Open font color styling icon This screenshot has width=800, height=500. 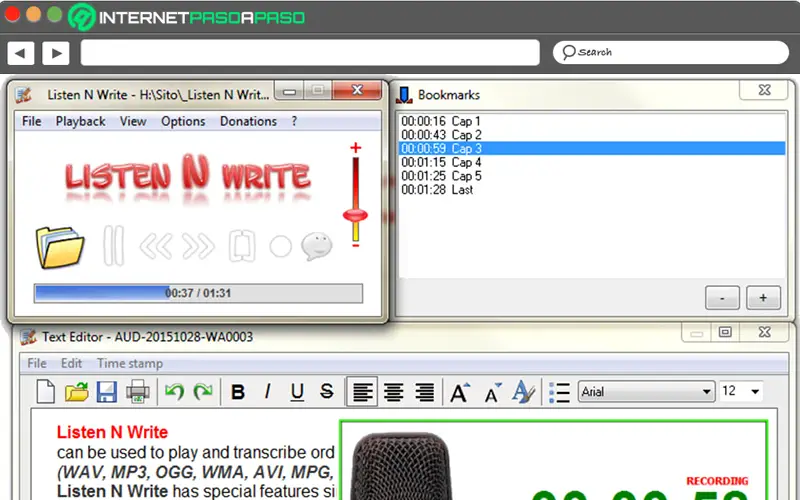click(x=523, y=392)
